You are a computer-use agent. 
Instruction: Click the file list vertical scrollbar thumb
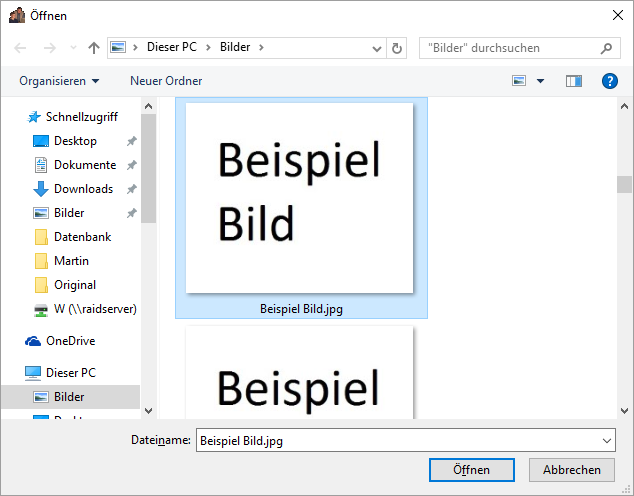coord(624,184)
